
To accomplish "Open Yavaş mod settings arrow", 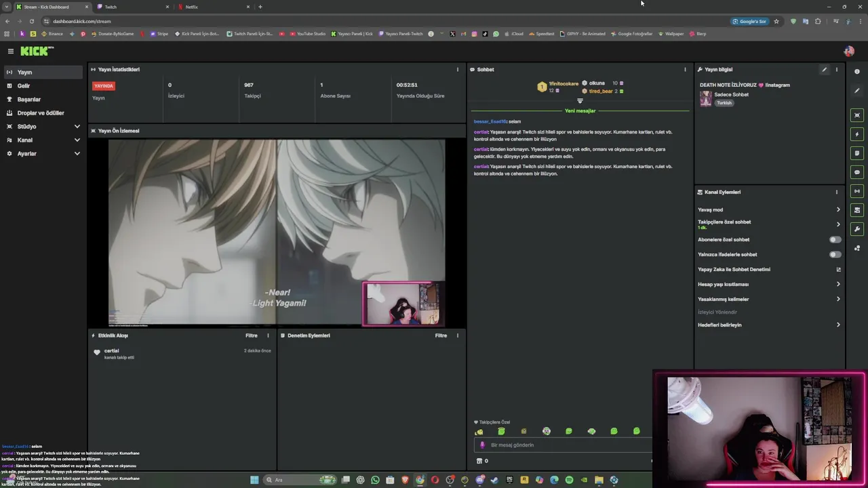I will click(838, 209).
